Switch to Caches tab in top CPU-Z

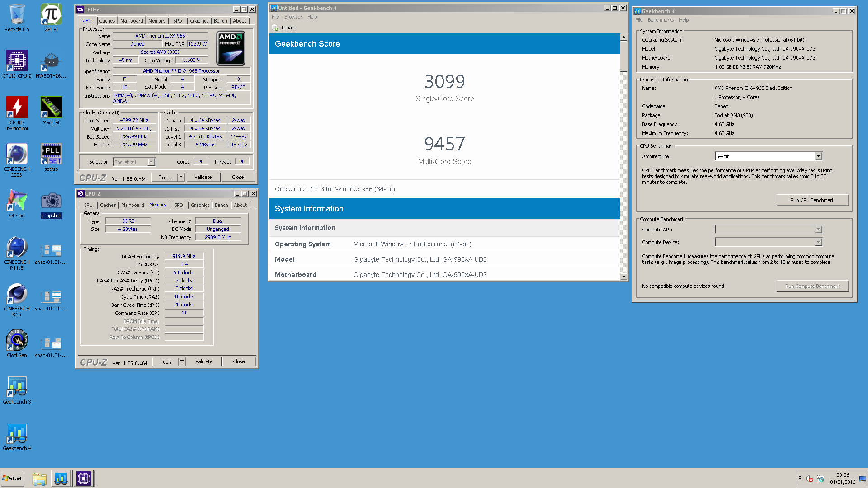[107, 21]
